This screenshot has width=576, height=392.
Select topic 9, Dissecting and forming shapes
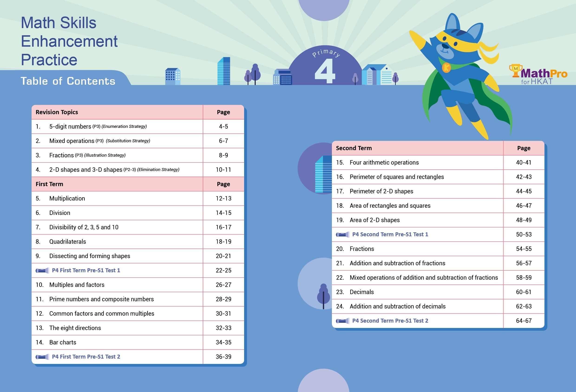click(117, 256)
